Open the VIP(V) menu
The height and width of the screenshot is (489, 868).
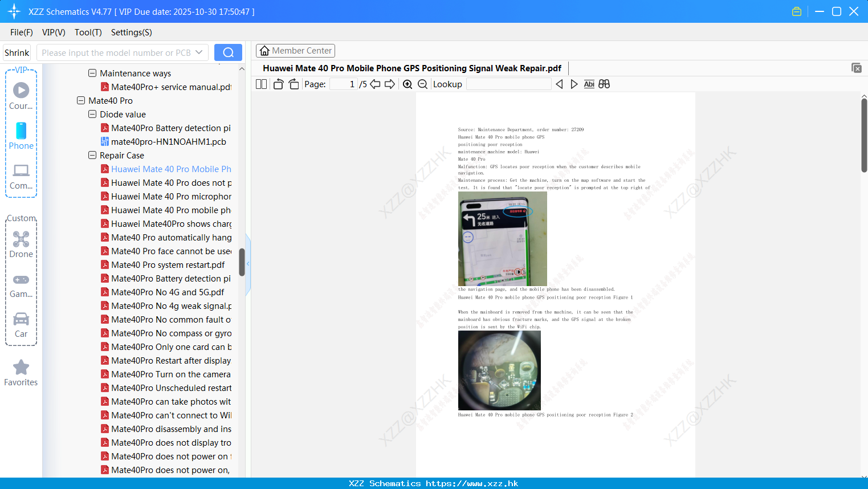point(54,32)
